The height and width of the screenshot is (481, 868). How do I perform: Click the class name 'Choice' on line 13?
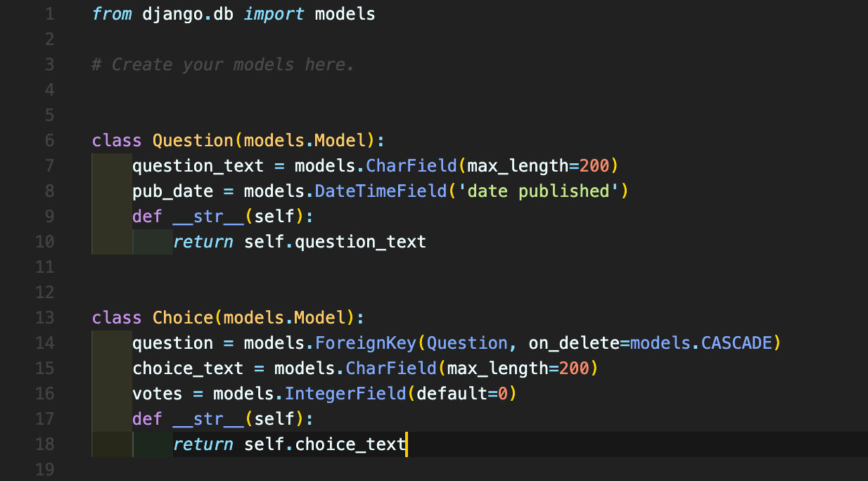pos(183,318)
